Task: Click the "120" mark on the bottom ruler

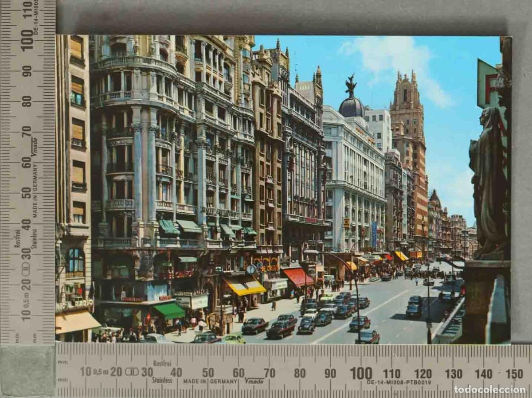Action: 422,374
